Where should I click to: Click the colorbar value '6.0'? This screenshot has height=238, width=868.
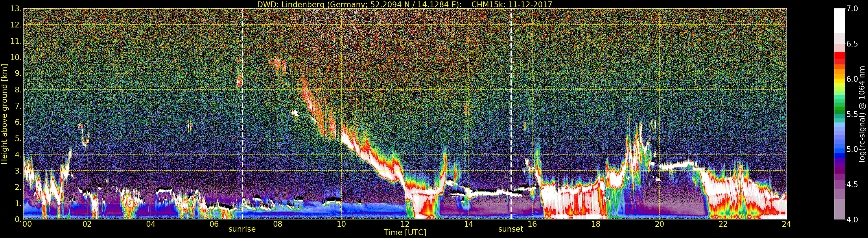click(852, 79)
